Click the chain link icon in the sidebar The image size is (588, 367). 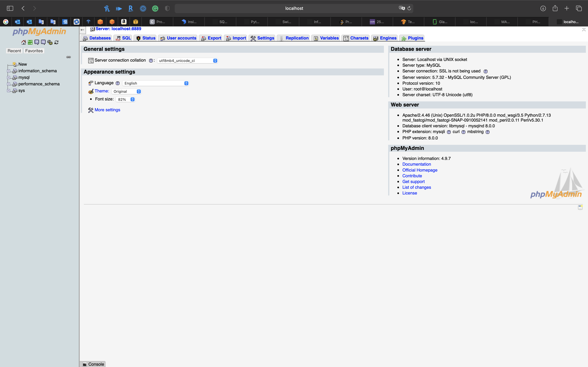(69, 57)
